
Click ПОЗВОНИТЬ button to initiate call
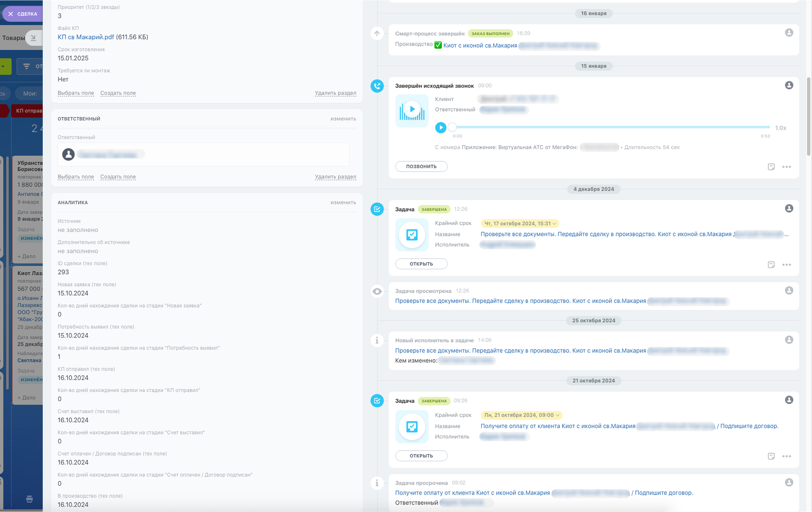pos(421,166)
